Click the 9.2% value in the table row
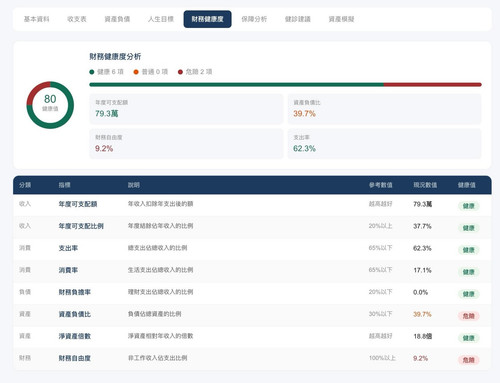The width and height of the screenshot is (500, 383). click(x=421, y=358)
